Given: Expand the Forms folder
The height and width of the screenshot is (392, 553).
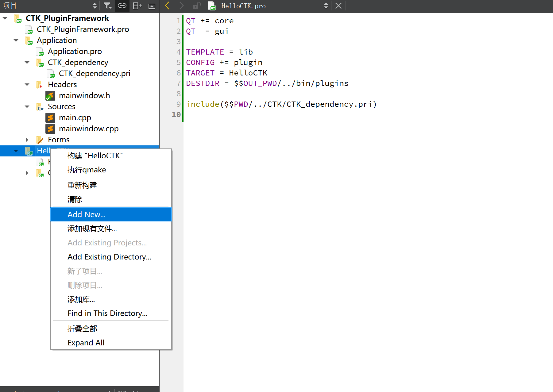Looking at the screenshot, I should [27, 140].
